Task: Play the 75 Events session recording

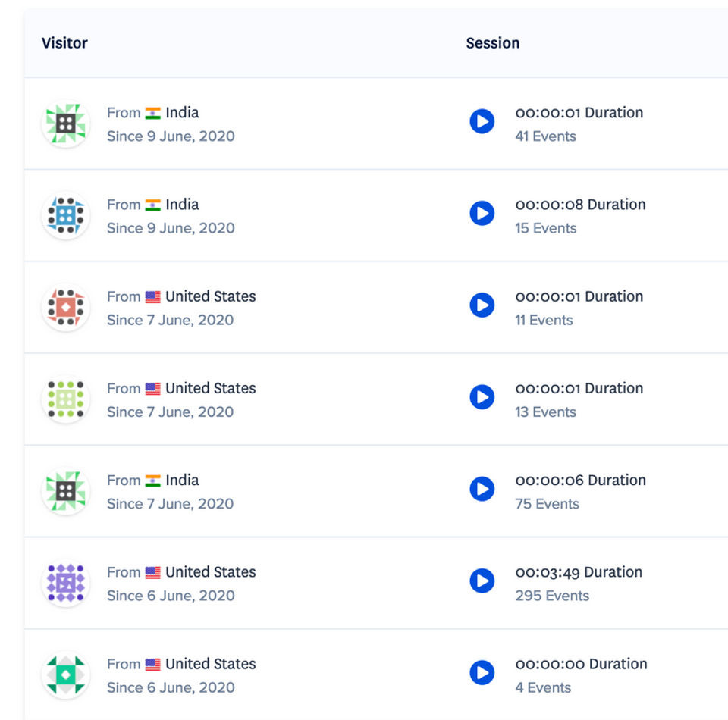Action: (482, 489)
